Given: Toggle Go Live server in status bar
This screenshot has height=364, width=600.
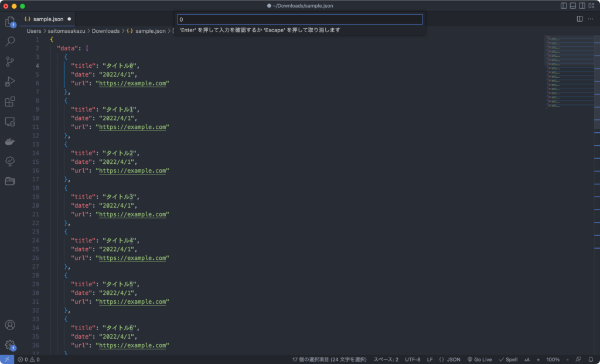Looking at the screenshot, I should point(479,359).
